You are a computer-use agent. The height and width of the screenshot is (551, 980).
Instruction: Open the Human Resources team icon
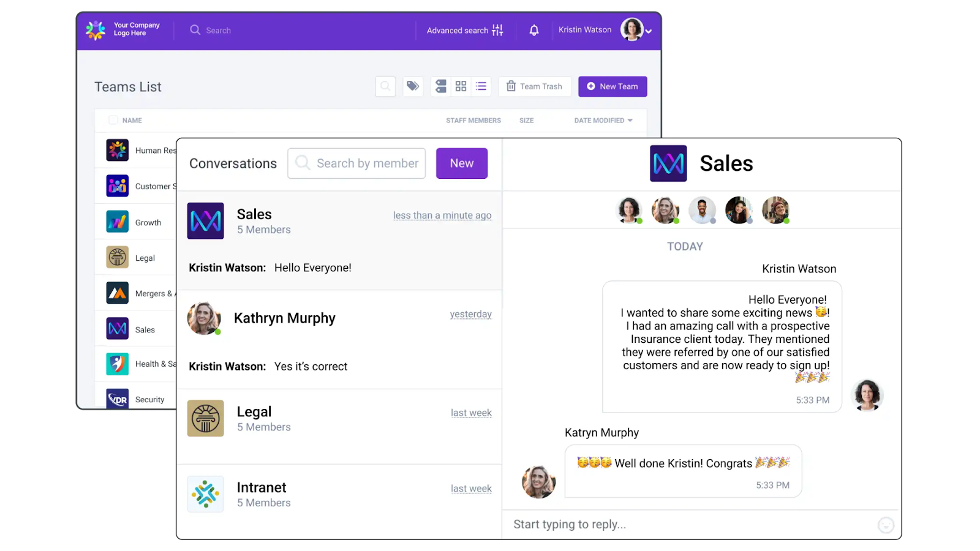click(117, 150)
